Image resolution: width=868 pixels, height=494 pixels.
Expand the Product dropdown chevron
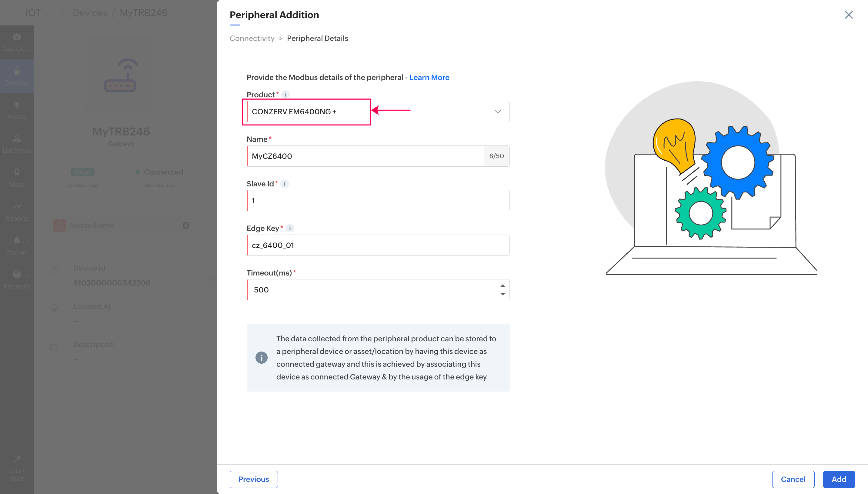(x=497, y=112)
